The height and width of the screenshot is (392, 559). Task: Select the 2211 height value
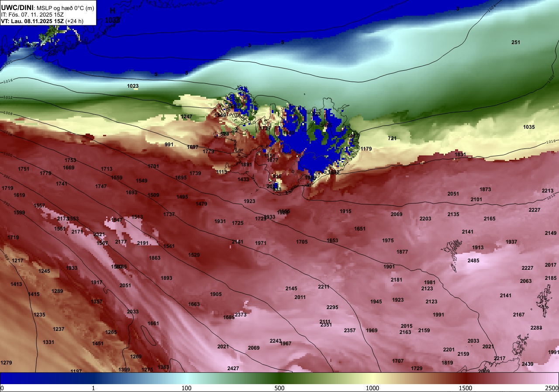[x=324, y=287]
